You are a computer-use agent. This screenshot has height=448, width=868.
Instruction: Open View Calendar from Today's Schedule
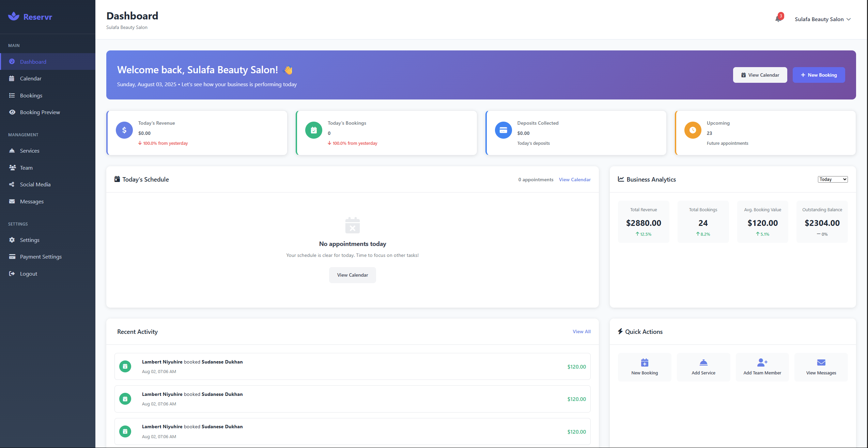pyautogui.click(x=575, y=180)
